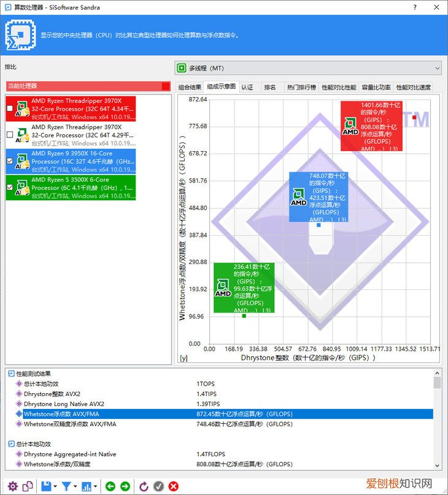
Task: Switch to the 组合结果 tab
Action: 190,87
